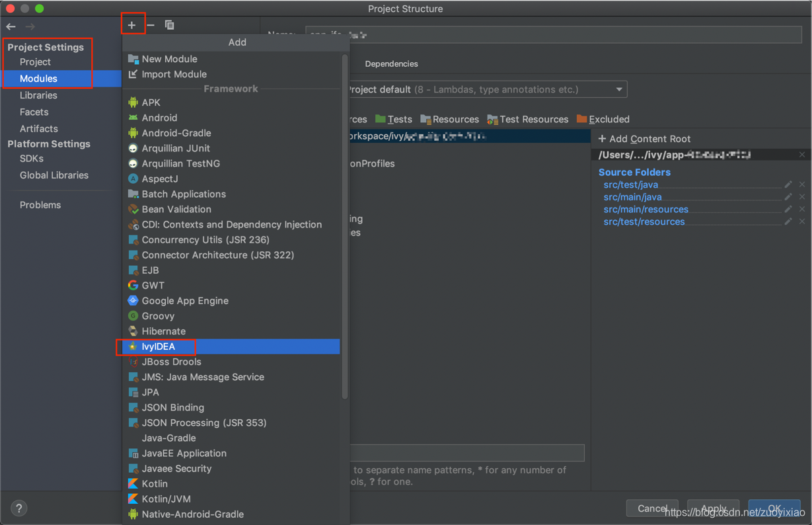The height and width of the screenshot is (525, 812).
Task: Mark as Test Resources folder
Action: (x=528, y=119)
